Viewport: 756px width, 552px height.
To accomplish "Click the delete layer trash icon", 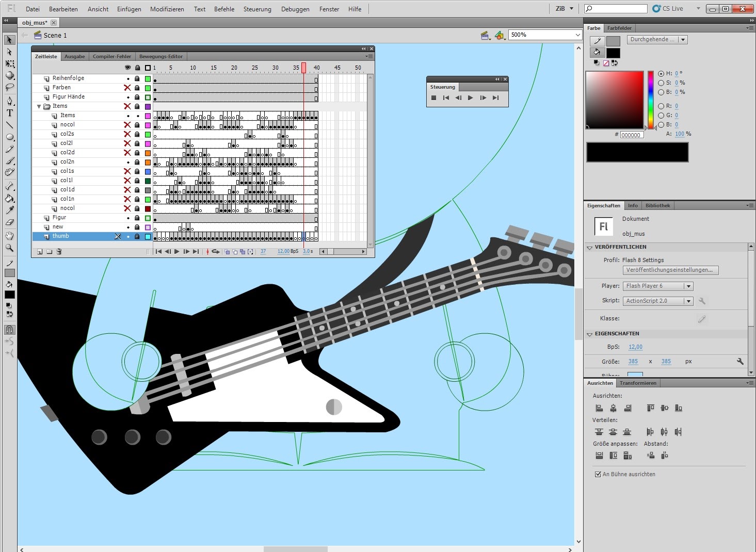I will (59, 252).
